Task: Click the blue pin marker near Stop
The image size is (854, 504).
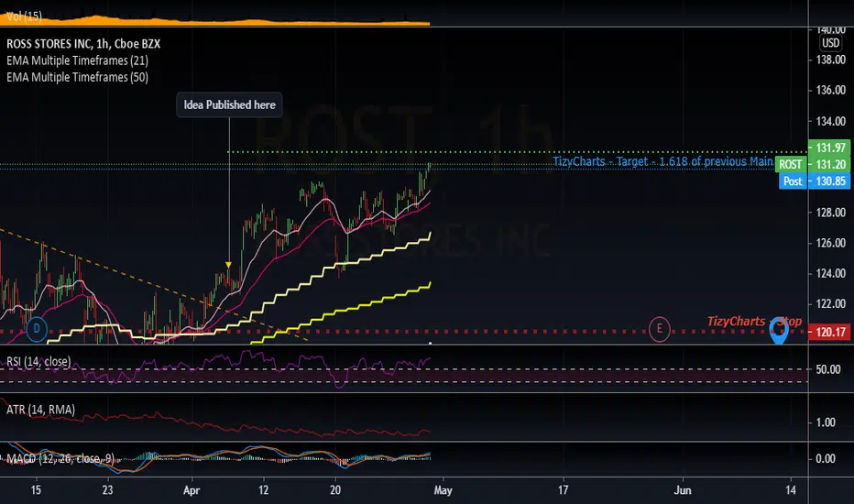Action: click(x=780, y=330)
